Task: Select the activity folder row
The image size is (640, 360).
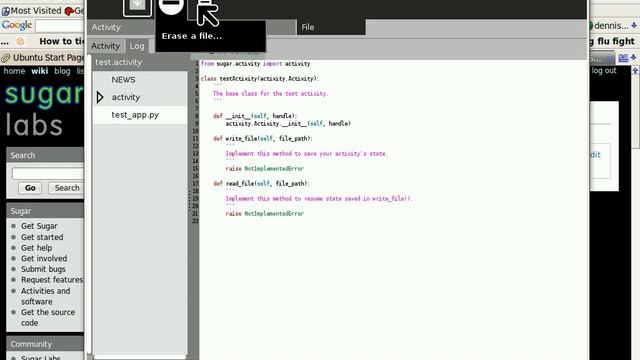Action: [140, 97]
